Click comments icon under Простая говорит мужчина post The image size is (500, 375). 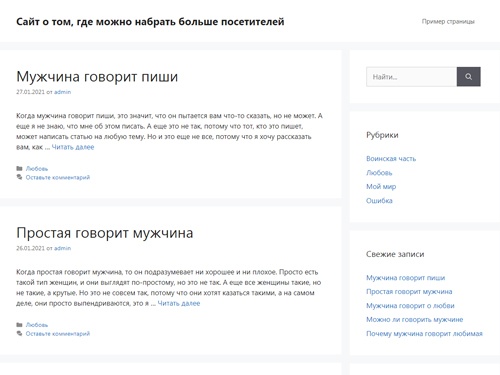tap(19, 333)
